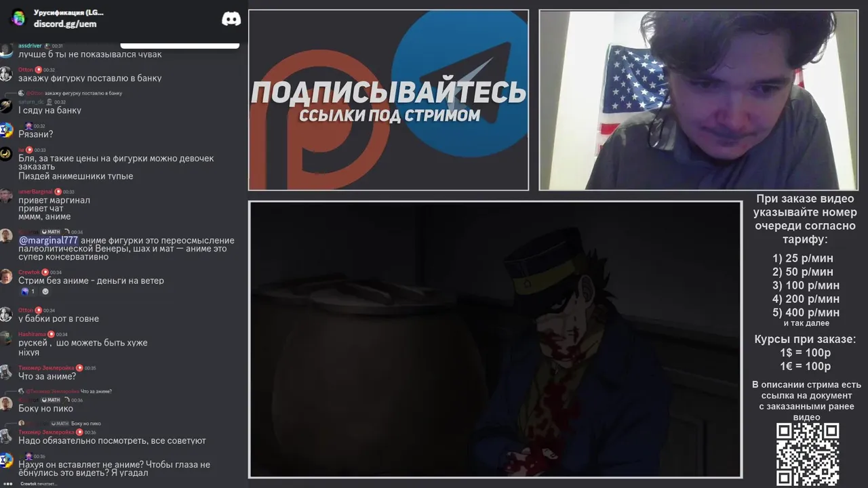Click the assdriver username
Viewport: 868px width, 488px height.
point(30,45)
